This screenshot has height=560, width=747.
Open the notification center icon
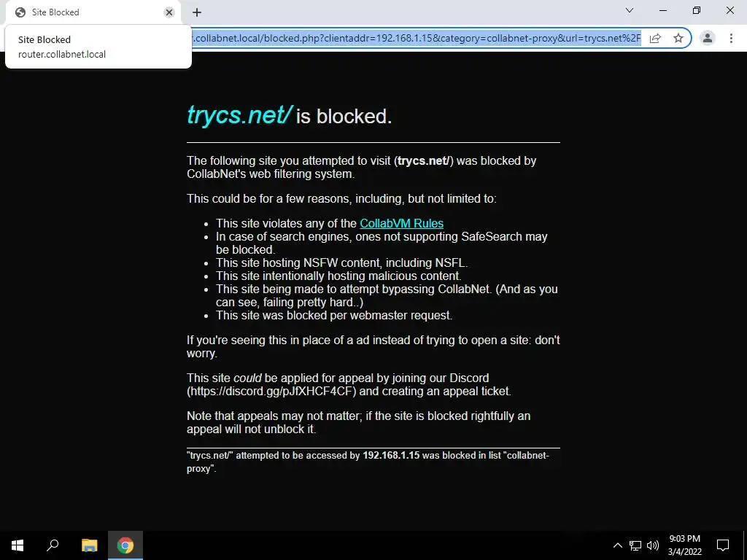[723, 545]
